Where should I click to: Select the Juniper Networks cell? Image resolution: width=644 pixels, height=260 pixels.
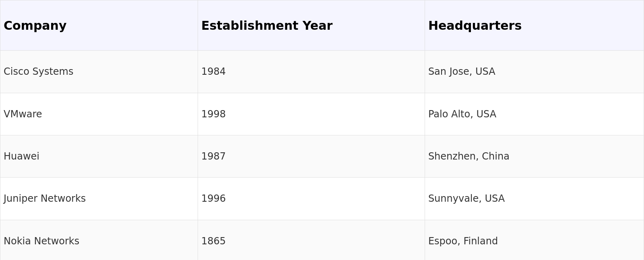point(45,199)
